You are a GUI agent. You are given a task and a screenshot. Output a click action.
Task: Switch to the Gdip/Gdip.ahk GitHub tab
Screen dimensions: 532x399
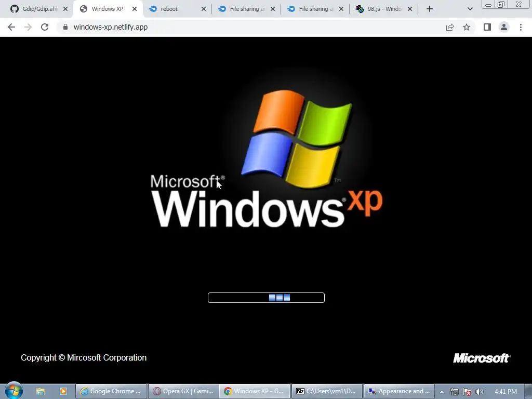36,9
